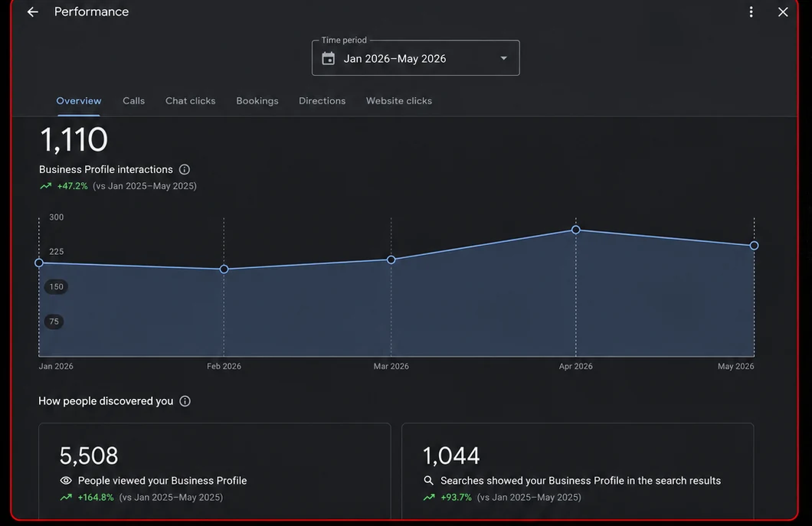The width and height of the screenshot is (812, 526).
Task: Open the Directions tab
Action: [322, 101]
